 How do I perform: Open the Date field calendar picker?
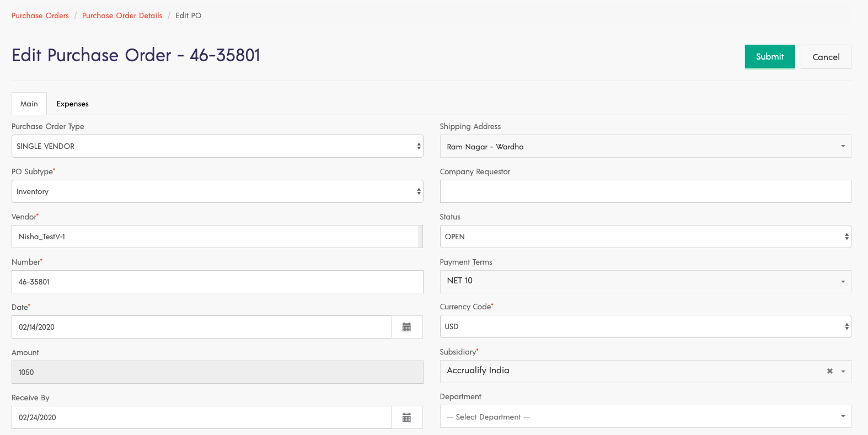(x=407, y=327)
